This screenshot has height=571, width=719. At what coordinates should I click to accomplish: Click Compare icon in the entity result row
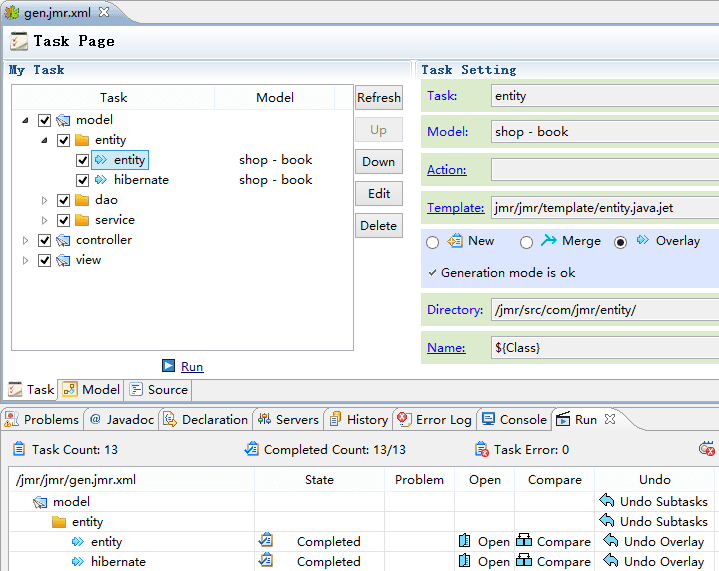tap(524, 540)
